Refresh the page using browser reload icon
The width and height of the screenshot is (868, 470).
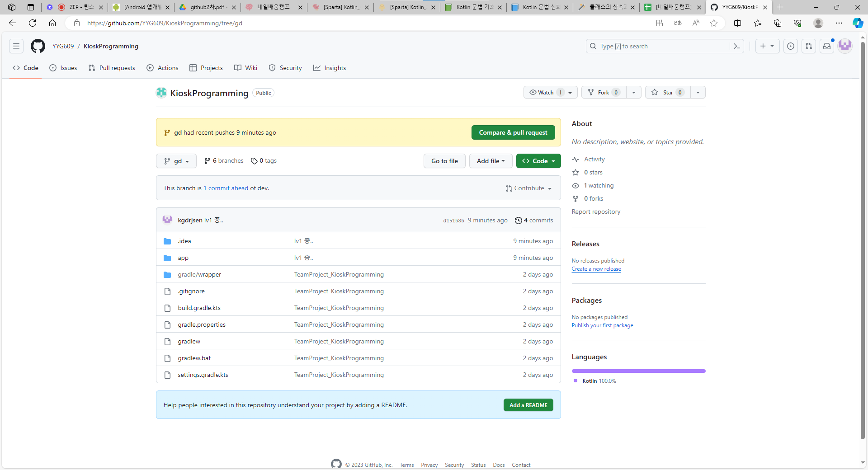coord(33,23)
